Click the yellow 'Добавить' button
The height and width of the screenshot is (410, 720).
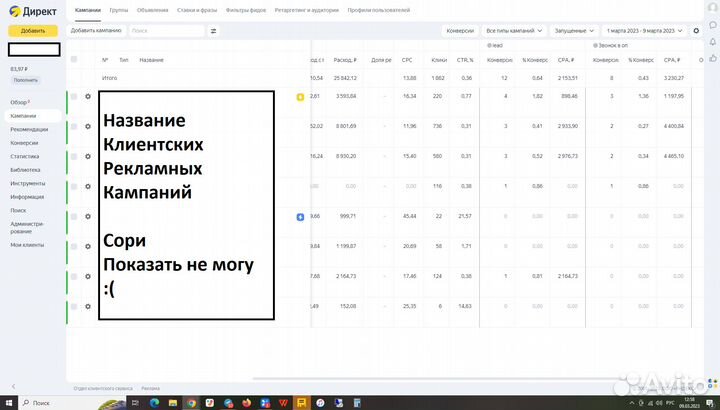click(x=33, y=31)
